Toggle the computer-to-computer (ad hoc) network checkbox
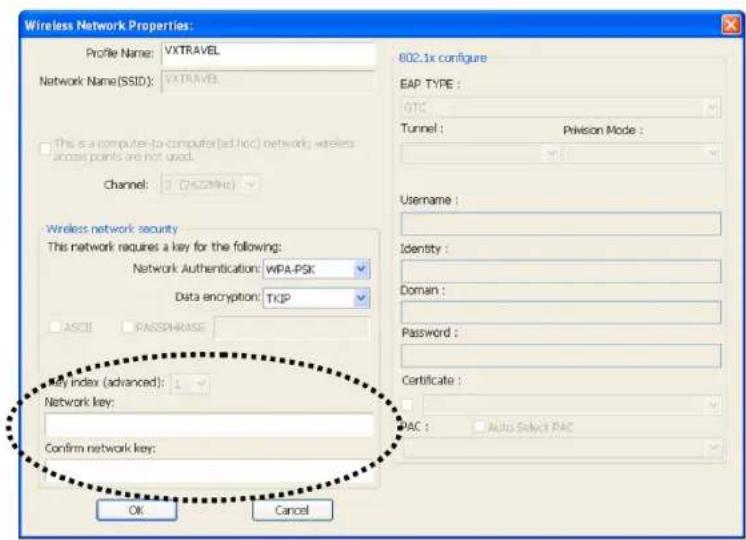 43,149
